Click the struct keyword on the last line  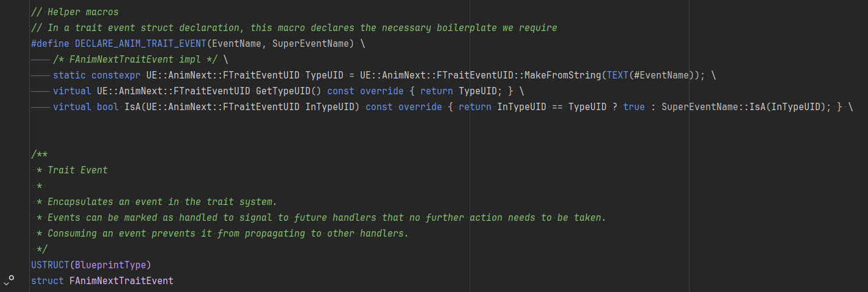[48, 281]
